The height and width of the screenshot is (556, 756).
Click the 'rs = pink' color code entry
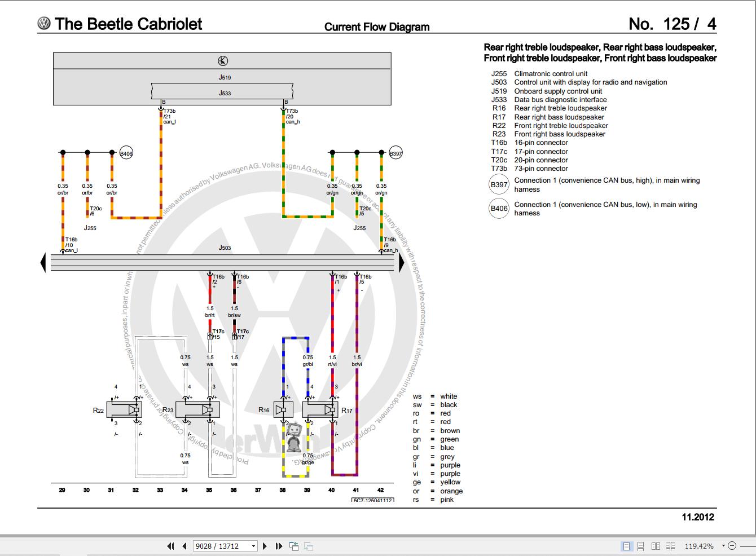click(433, 500)
